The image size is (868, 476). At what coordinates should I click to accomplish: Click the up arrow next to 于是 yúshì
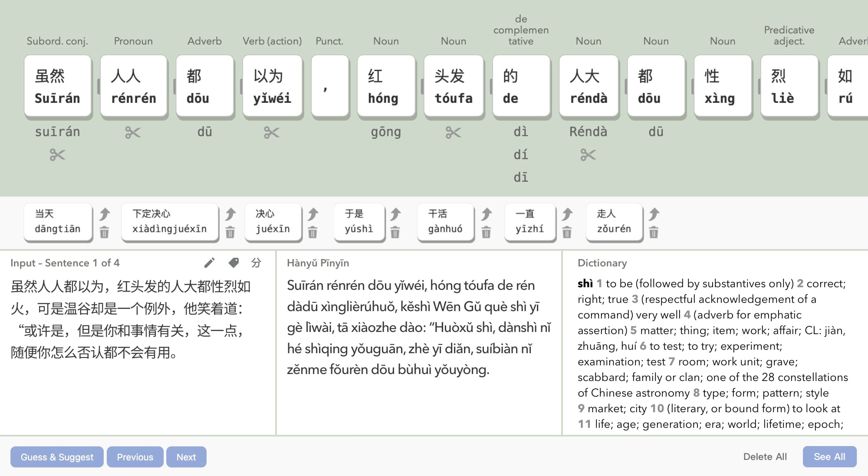395,214
